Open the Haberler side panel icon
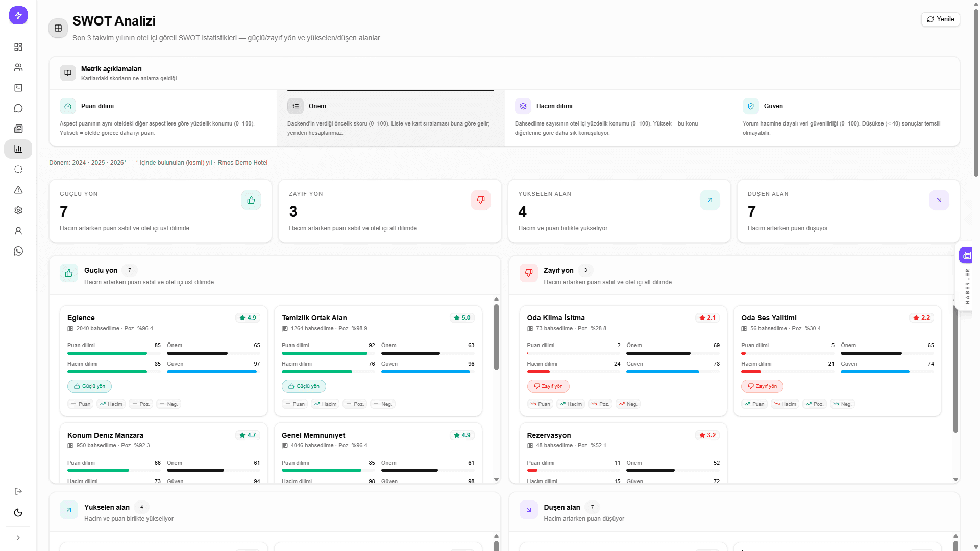Image resolution: width=980 pixels, height=551 pixels. tap(967, 255)
